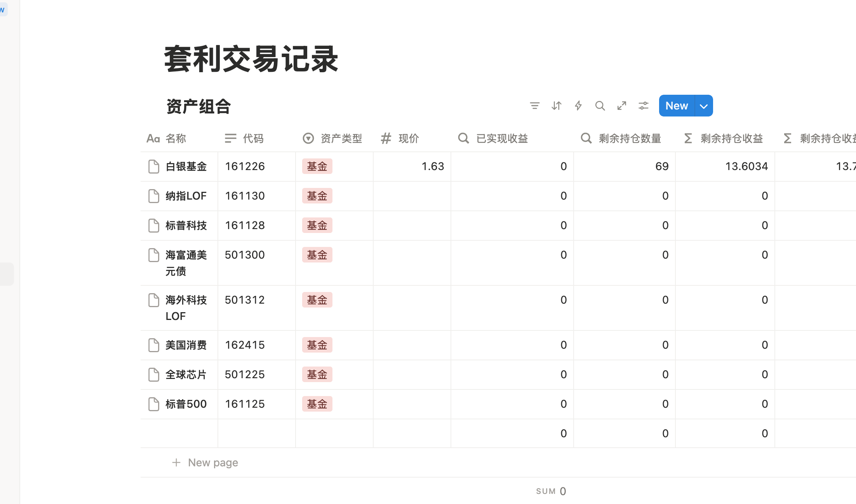The width and height of the screenshot is (856, 504).
Task: Expand the New button dropdown arrow
Action: (x=703, y=106)
